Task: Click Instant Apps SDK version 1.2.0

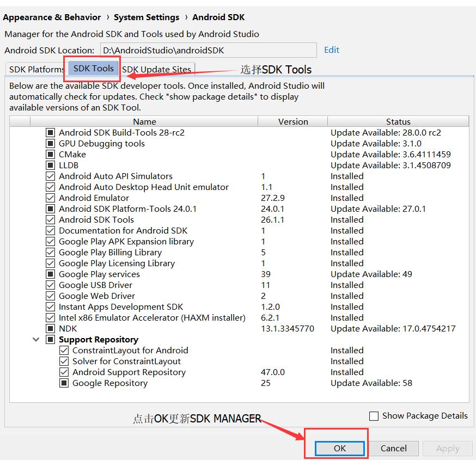Action: 270,307
